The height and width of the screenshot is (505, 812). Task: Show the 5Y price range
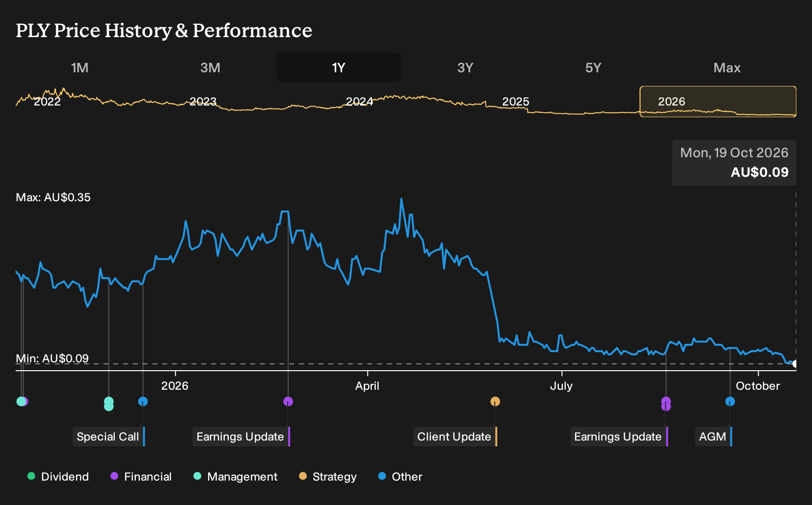(x=593, y=67)
